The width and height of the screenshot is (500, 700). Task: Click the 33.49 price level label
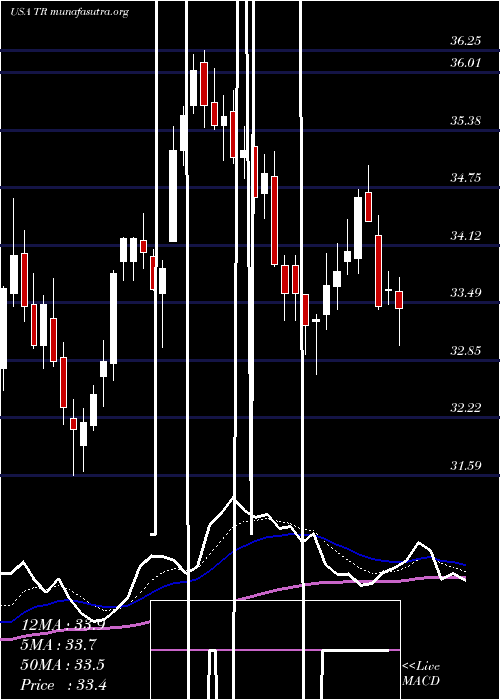465,293
